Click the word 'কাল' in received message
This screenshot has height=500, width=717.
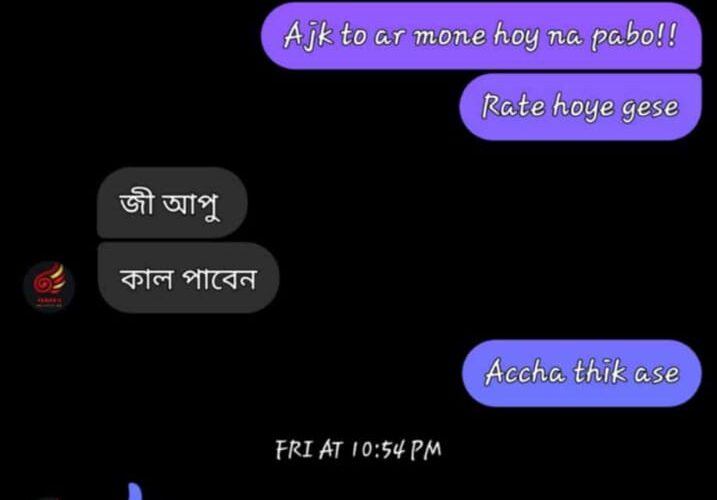click(147, 278)
